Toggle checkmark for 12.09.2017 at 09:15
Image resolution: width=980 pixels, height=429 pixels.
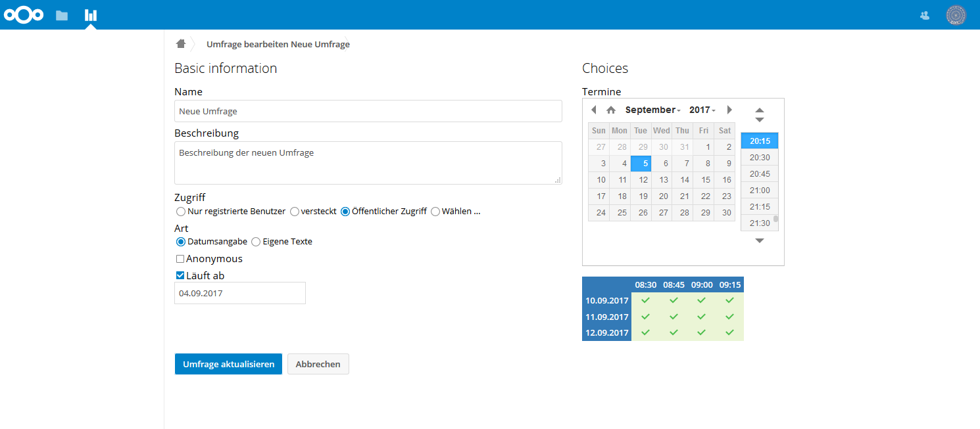click(x=729, y=332)
